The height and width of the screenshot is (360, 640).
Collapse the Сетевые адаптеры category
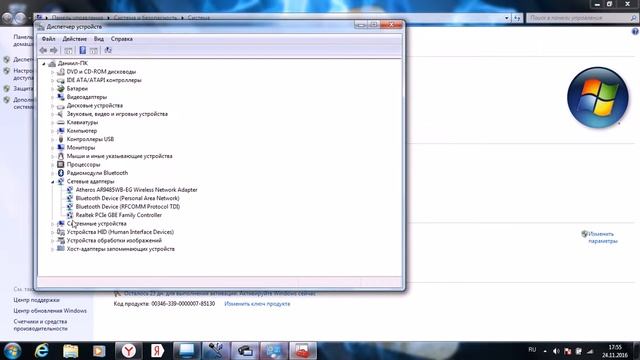pos(52,182)
